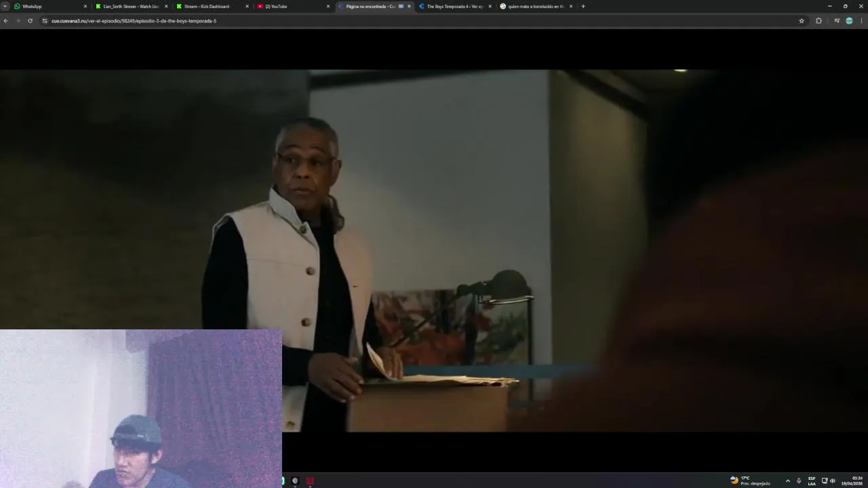
Task: Change the ESP LAA input language
Action: [x=812, y=481]
